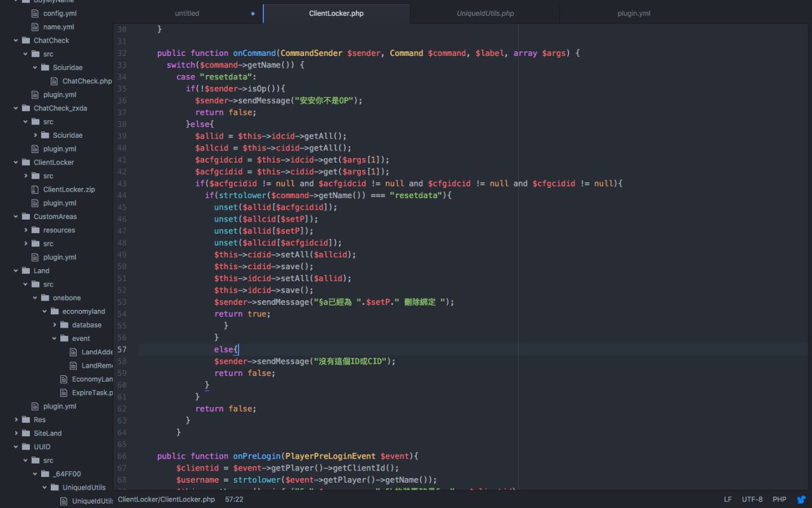Click the squirrel update icon in status bar

click(x=801, y=500)
